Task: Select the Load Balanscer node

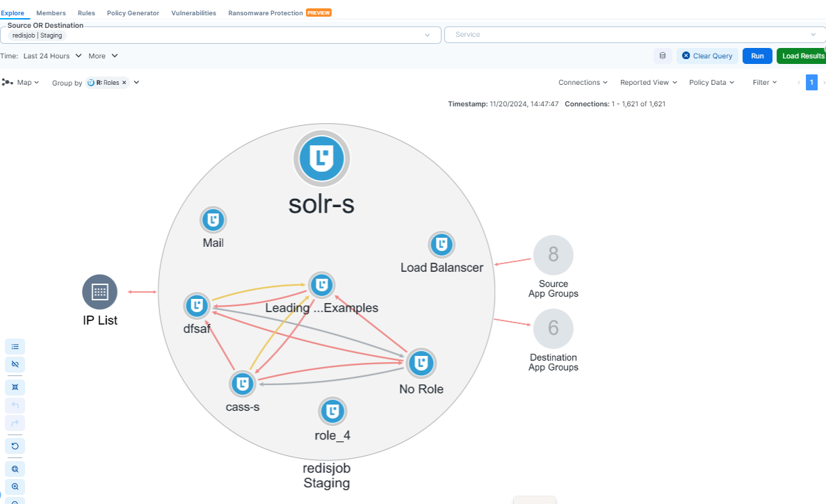Action: (x=442, y=245)
